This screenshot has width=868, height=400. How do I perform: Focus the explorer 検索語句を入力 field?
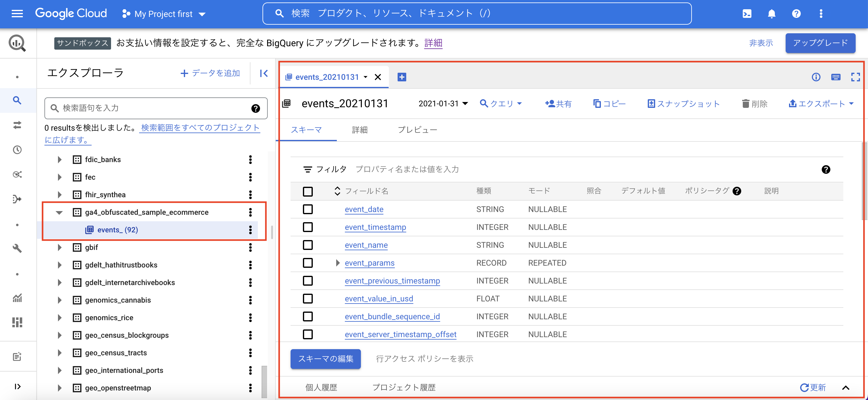click(156, 108)
